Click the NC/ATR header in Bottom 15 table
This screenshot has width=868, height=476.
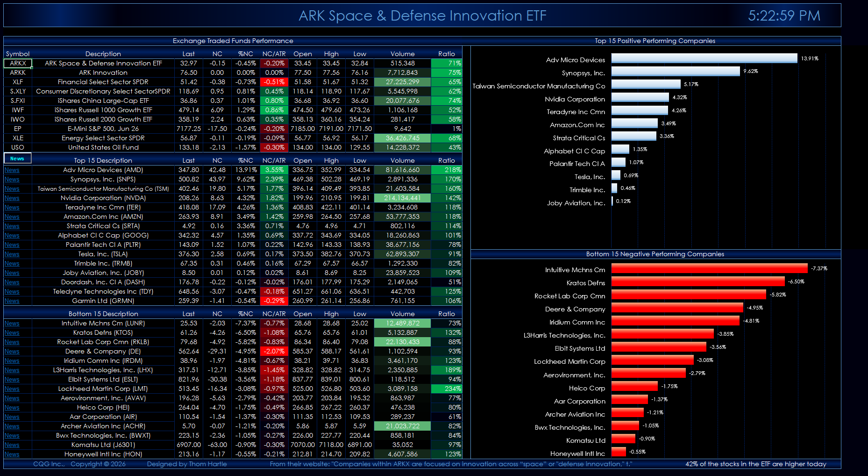point(274,314)
